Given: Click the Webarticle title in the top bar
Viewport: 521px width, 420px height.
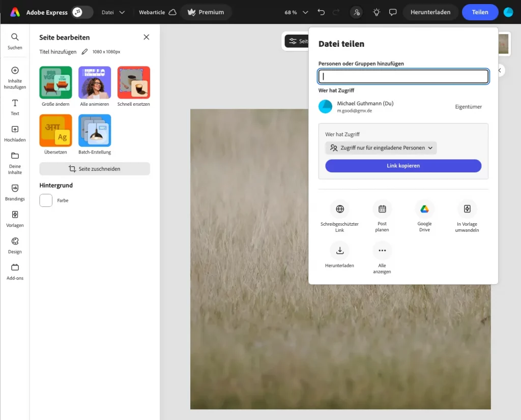Looking at the screenshot, I should (x=153, y=12).
